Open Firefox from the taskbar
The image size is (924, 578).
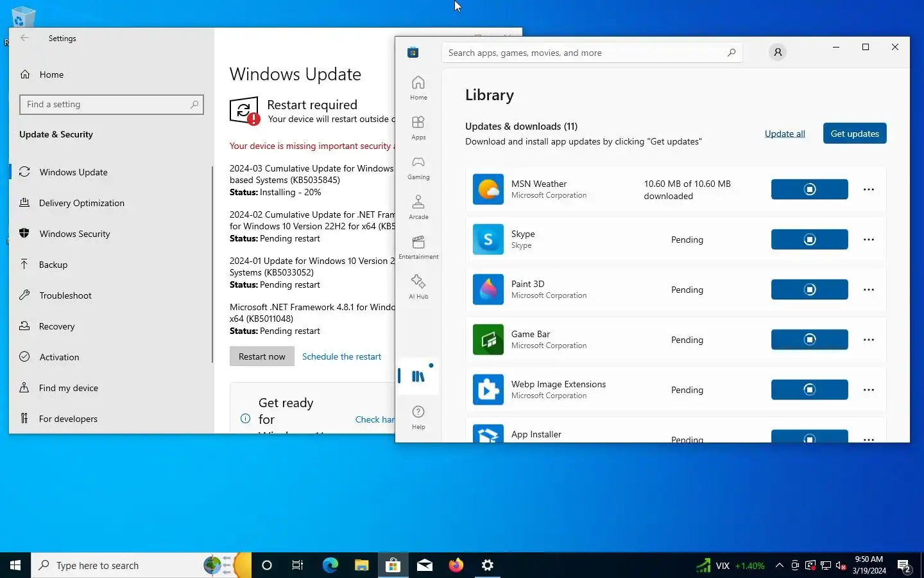point(456,565)
